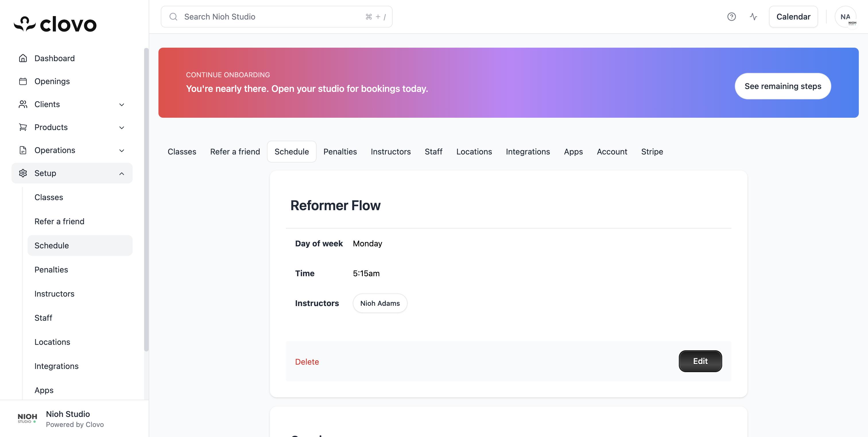Open Integrations in the sidebar submenu
This screenshot has width=868, height=437.
(x=80, y=366)
